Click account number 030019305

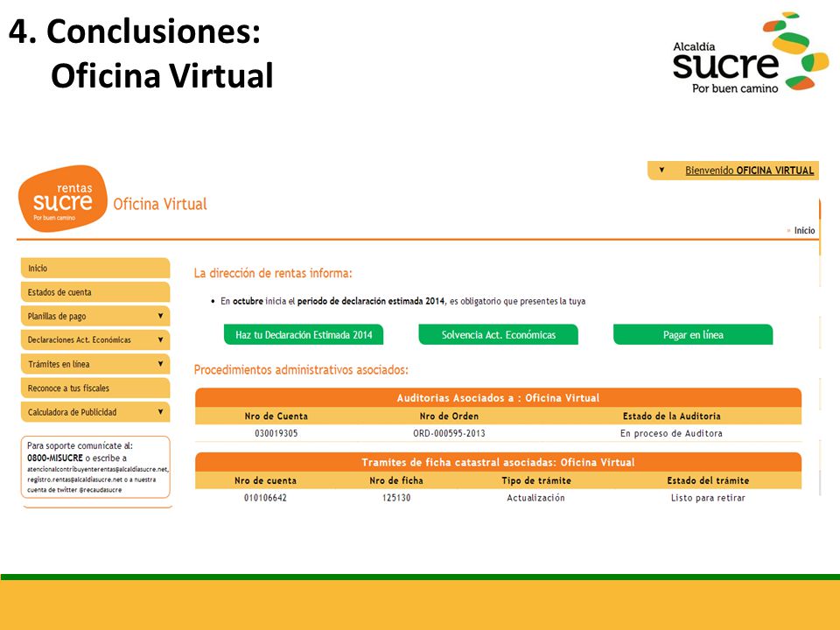276,433
